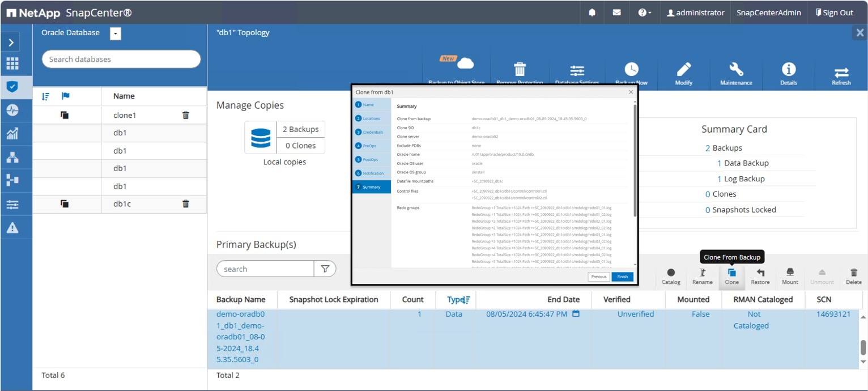Open the Alerts warning triangle icon

coord(12,228)
